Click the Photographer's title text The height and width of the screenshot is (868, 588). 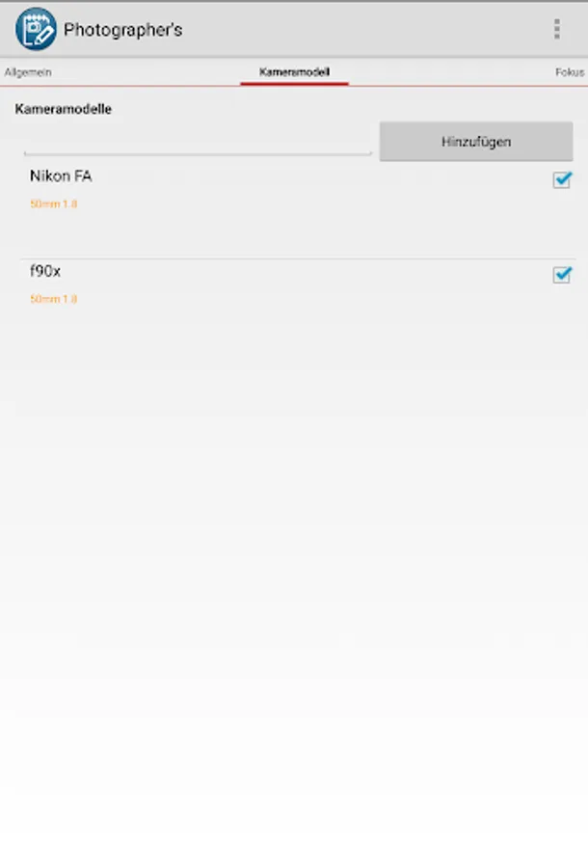click(122, 30)
